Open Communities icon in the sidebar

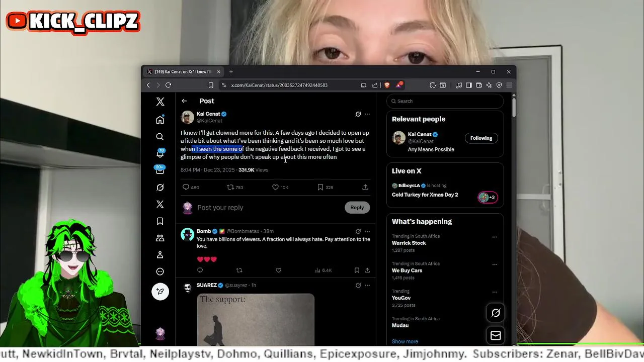click(160, 238)
